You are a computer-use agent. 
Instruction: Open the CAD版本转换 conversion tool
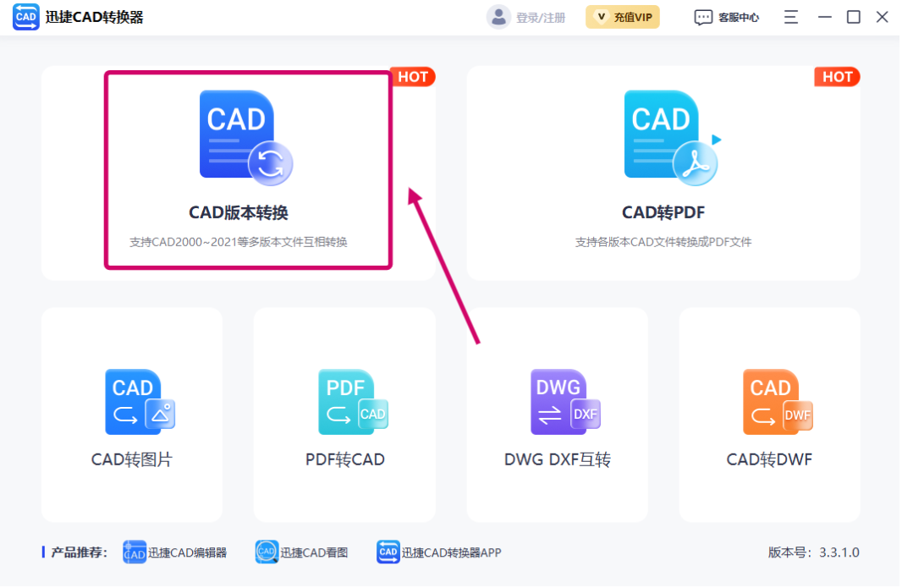pos(246,169)
